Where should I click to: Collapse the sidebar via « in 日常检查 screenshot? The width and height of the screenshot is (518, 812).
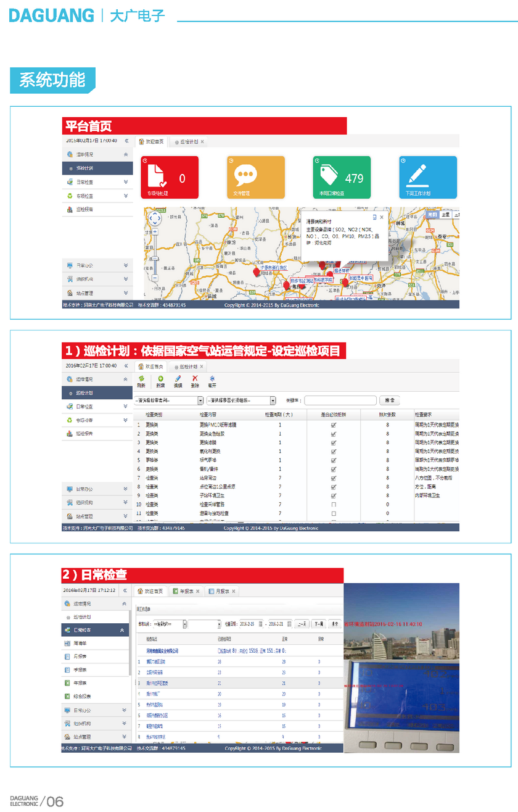(x=126, y=590)
